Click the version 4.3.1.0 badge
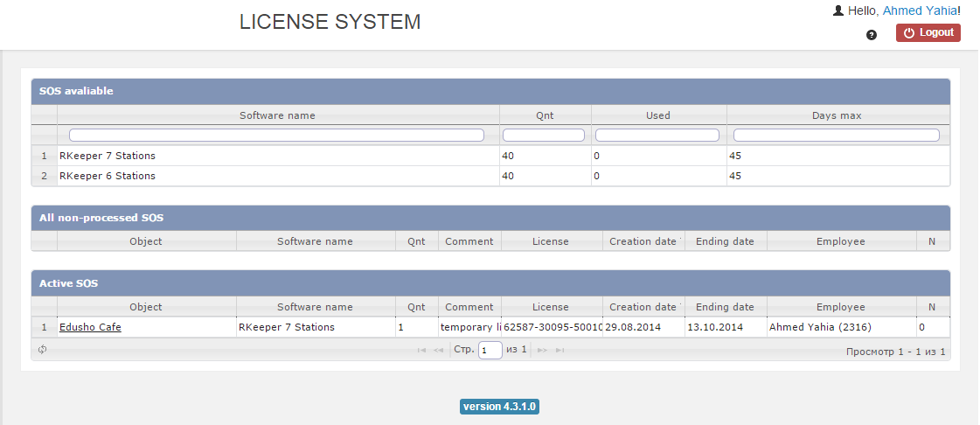980x425 pixels. click(499, 407)
